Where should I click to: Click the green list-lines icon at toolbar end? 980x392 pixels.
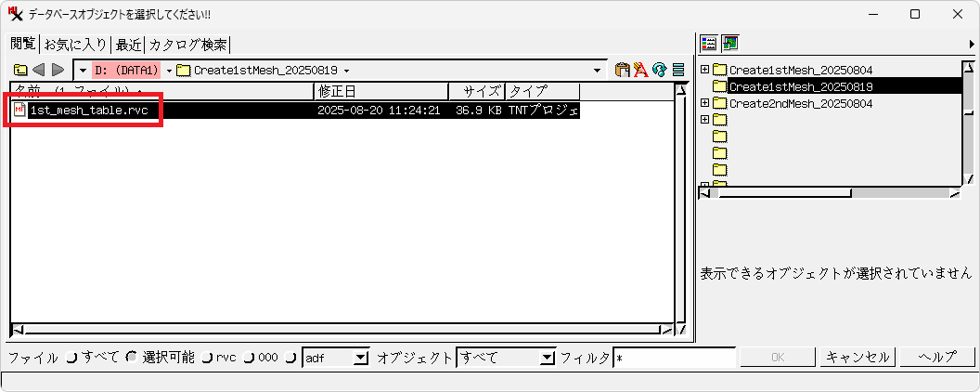pos(678,70)
